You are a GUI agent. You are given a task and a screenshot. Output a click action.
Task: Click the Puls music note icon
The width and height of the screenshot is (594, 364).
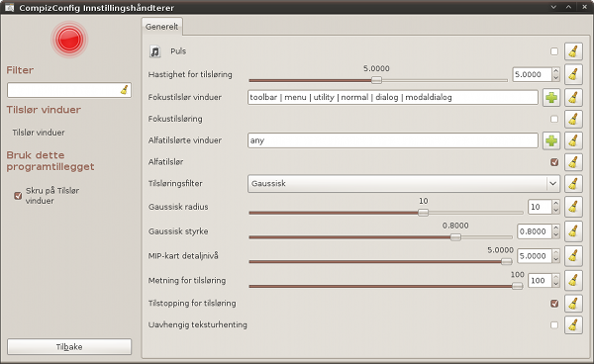tap(155, 51)
